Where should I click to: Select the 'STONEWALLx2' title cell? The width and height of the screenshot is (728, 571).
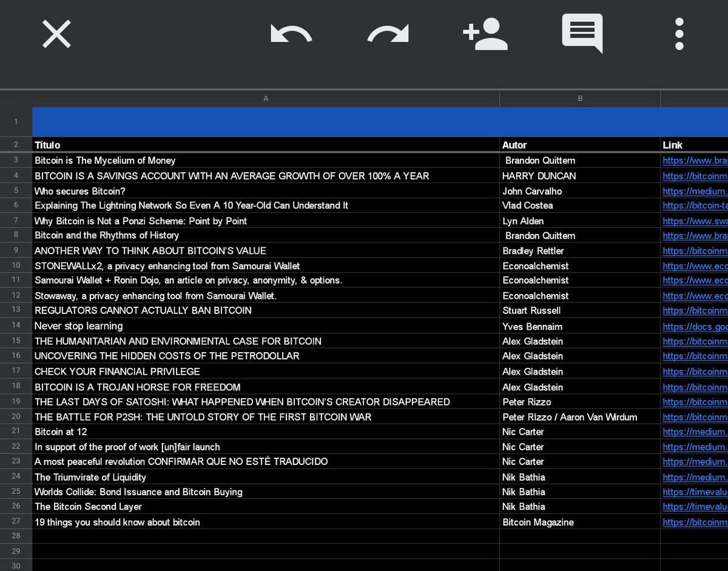(266, 266)
